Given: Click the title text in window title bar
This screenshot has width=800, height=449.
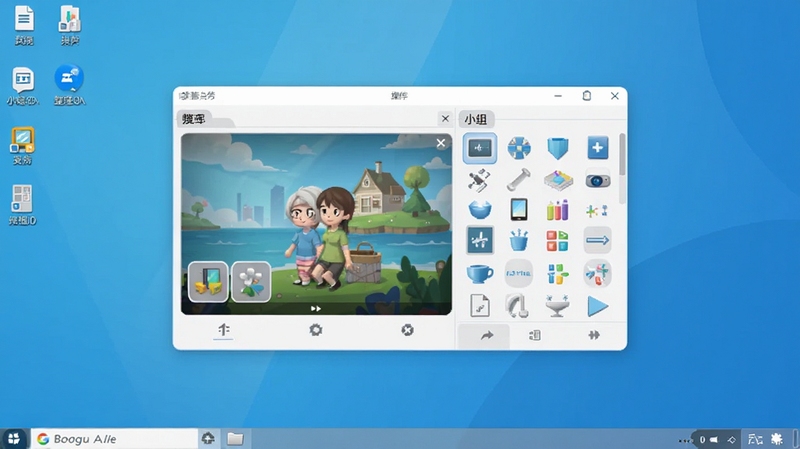Looking at the screenshot, I should click(399, 96).
